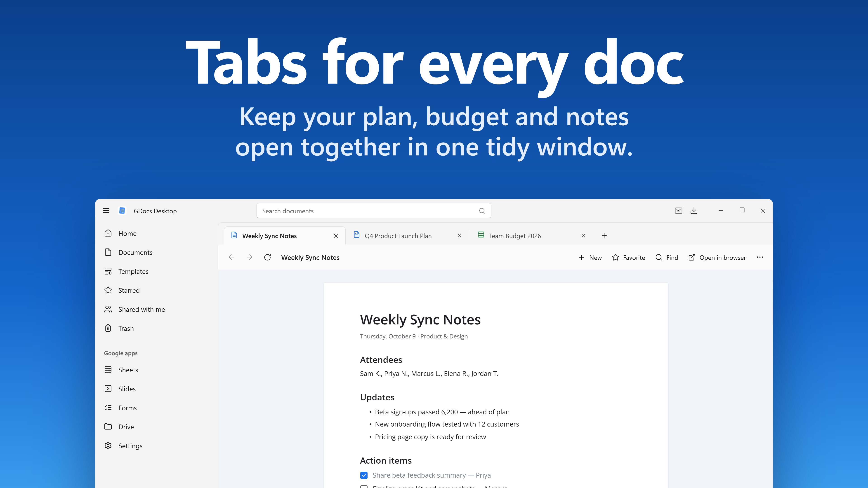868x488 pixels.
Task: Maximize the GDocs Desktop window
Action: click(742, 210)
